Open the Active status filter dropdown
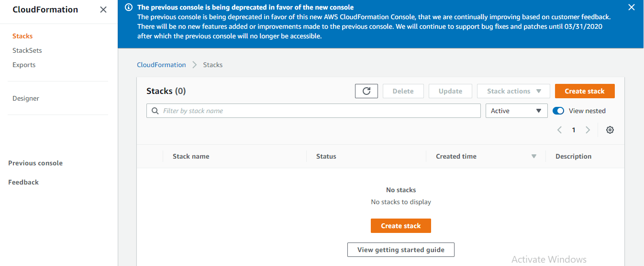This screenshot has width=644, height=266. tap(517, 111)
